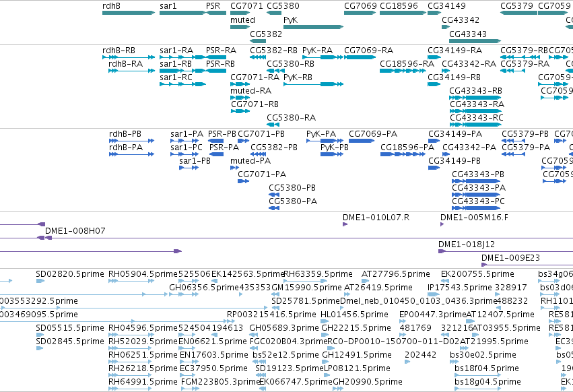Select the sar1-PC protein label
Viewport: 573px width, 392px height.
[187, 148]
